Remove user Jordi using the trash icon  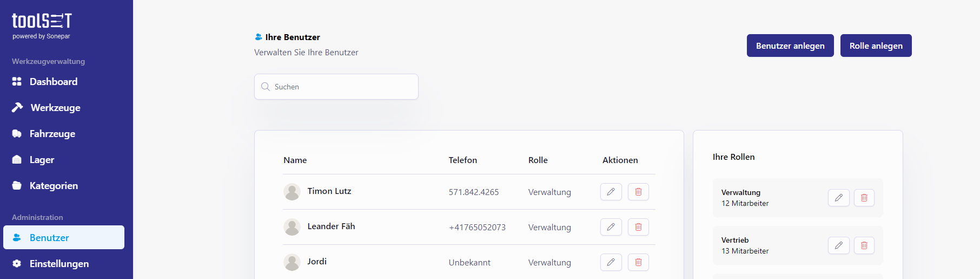pos(638,262)
